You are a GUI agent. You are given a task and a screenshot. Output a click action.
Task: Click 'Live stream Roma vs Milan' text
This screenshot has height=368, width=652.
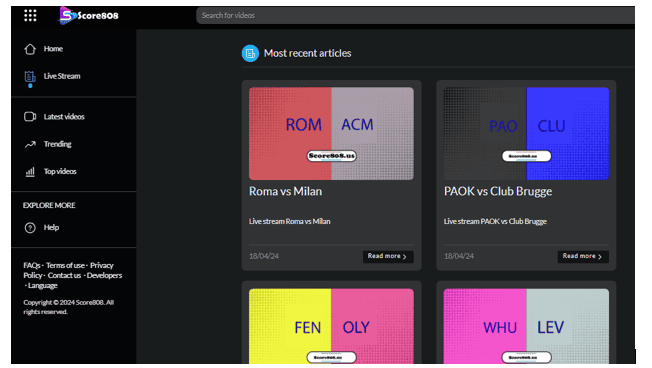[x=290, y=221]
